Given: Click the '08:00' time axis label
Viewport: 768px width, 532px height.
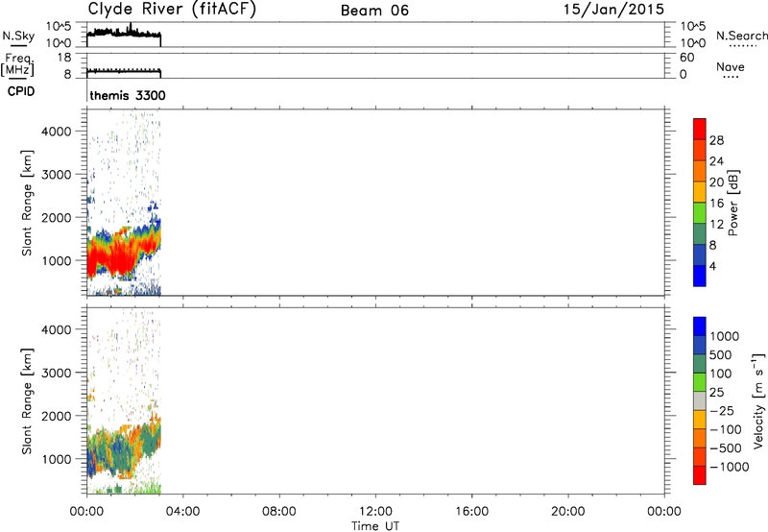Looking at the screenshot, I should click(x=279, y=512).
